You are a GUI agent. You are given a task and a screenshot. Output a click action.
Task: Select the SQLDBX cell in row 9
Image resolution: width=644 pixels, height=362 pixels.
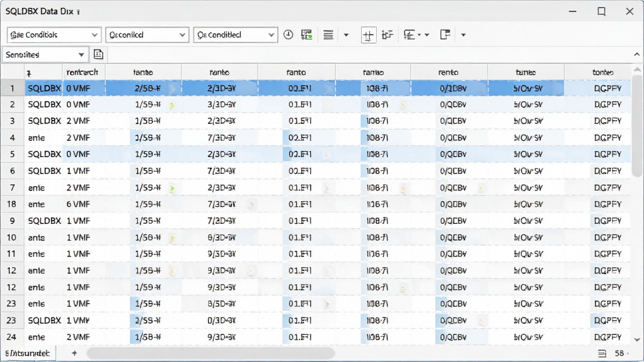pos(44,221)
